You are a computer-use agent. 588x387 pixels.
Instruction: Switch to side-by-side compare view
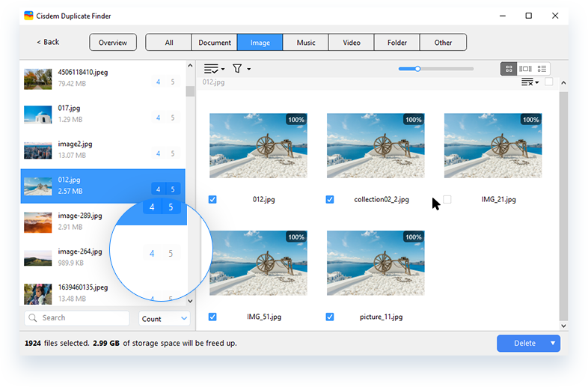point(526,69)
